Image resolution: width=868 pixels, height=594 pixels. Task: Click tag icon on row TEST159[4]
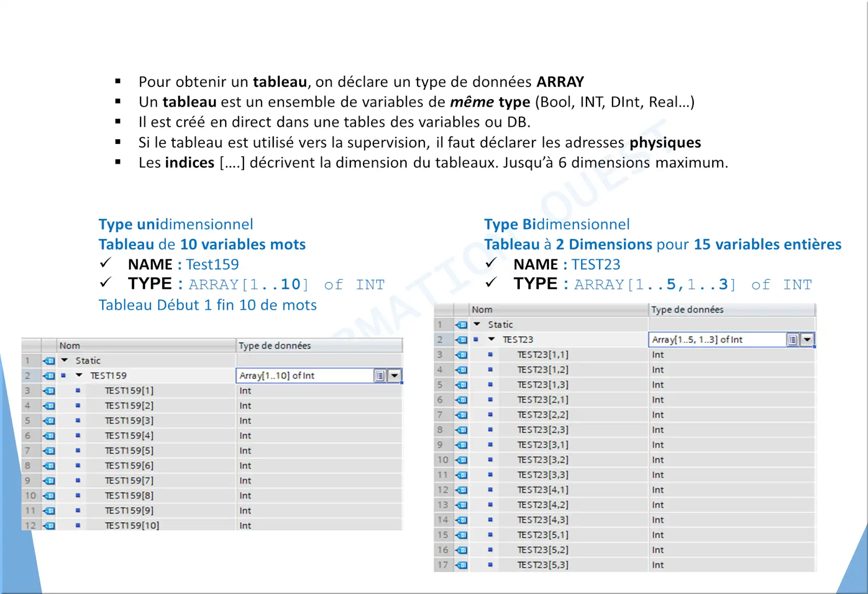pyautogui.click(x=50, y=436)
